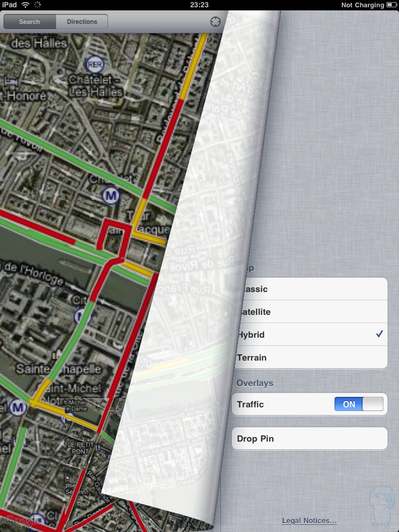This screenshot has width=399, height=532.
Task: Tap the battery indicator icon
Action: point(391,5)
